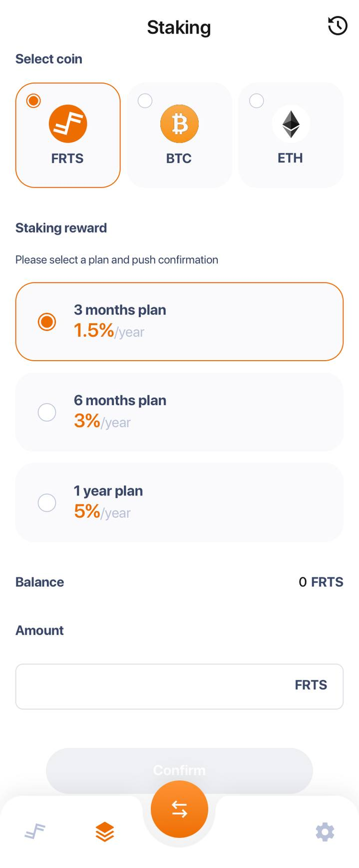Screen dimensions: 359x868
Task: Click the ETH label text
Action: click(x=290, y=158)
